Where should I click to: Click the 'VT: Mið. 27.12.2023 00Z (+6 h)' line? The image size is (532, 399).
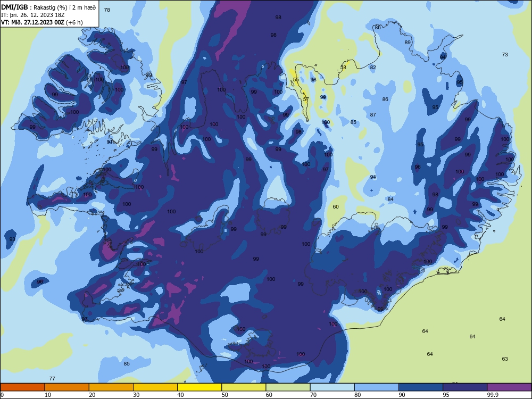click(x=41, y=22)
